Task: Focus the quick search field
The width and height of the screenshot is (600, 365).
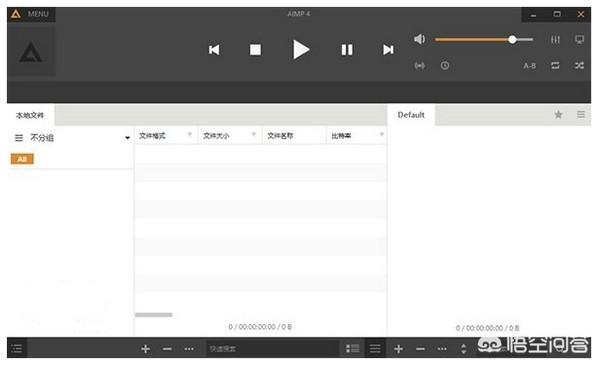Action: [272, 349]
